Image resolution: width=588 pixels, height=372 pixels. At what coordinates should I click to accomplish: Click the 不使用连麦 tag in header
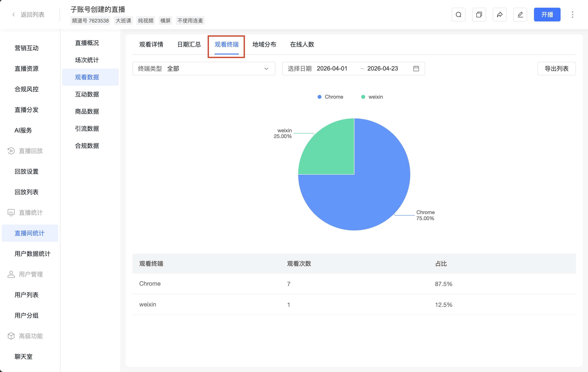(x=190, y=21)
